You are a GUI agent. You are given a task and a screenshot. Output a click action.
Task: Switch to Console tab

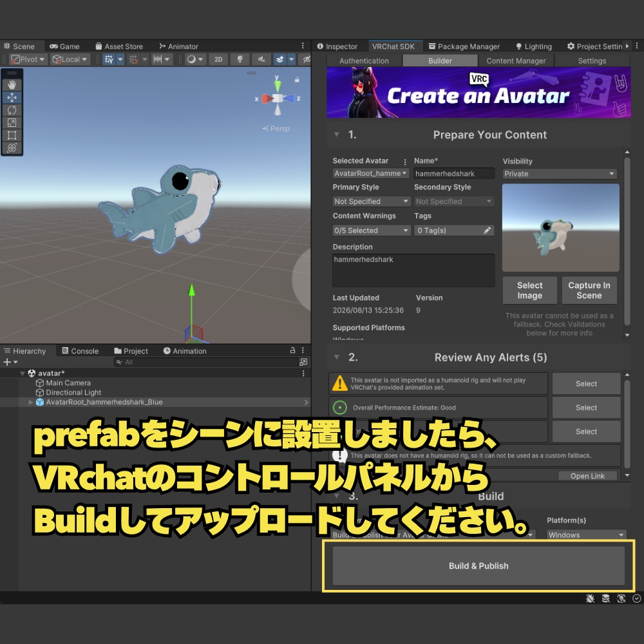(x=80, y=351)
